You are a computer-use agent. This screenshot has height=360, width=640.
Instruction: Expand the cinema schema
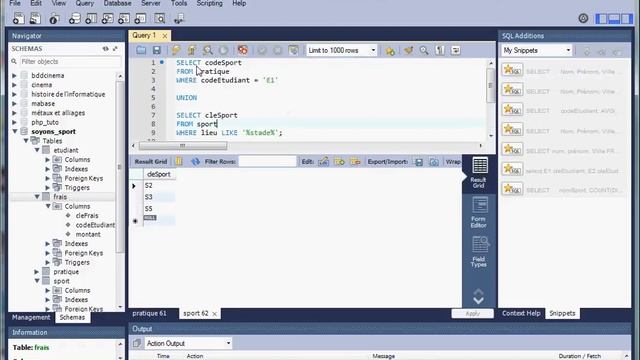14,85
